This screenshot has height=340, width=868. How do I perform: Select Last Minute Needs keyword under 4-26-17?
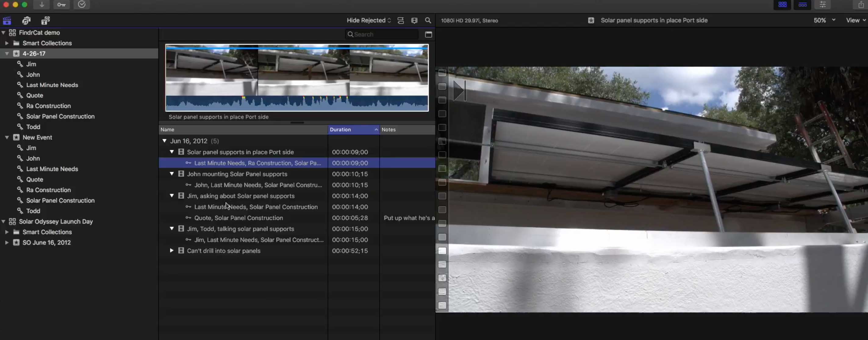pos(52,85)
